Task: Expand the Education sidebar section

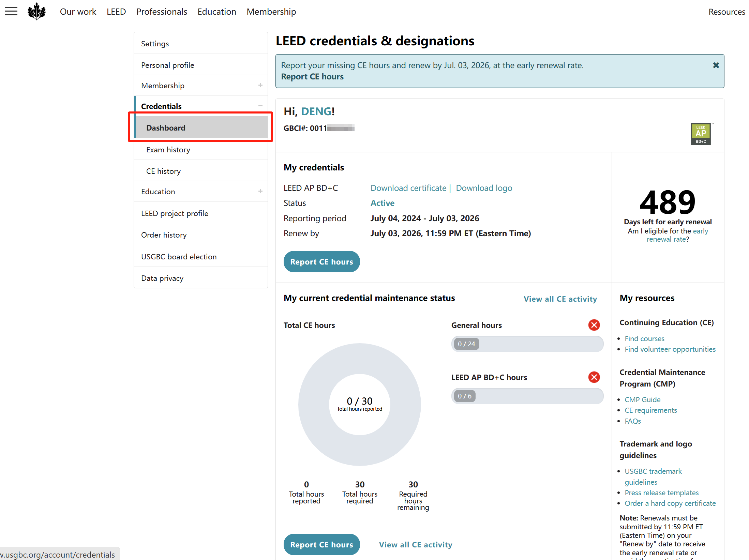Action: (x=260, y=192)
